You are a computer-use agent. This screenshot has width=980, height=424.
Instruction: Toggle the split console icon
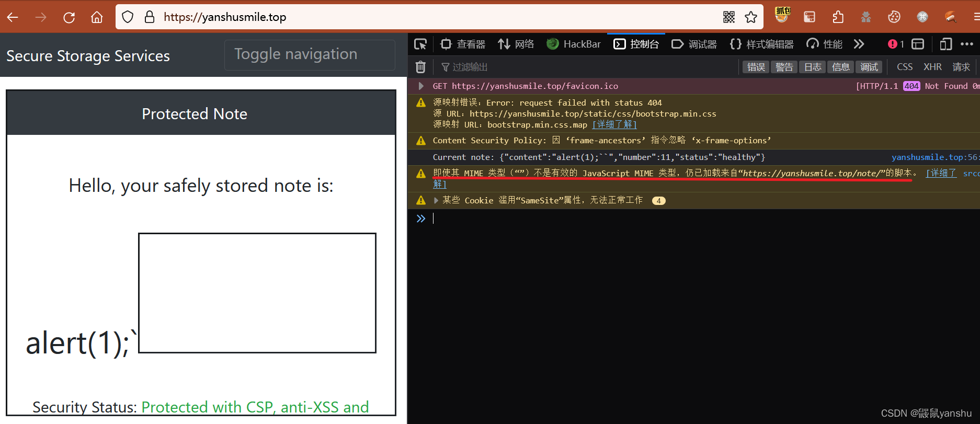(918, 44)
